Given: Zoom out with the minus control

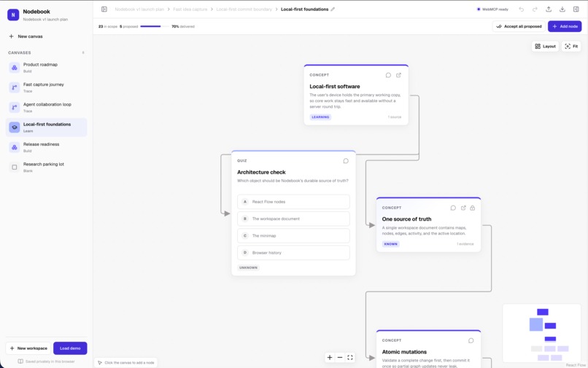Looking at the screenshot, I should coord(340,357).
